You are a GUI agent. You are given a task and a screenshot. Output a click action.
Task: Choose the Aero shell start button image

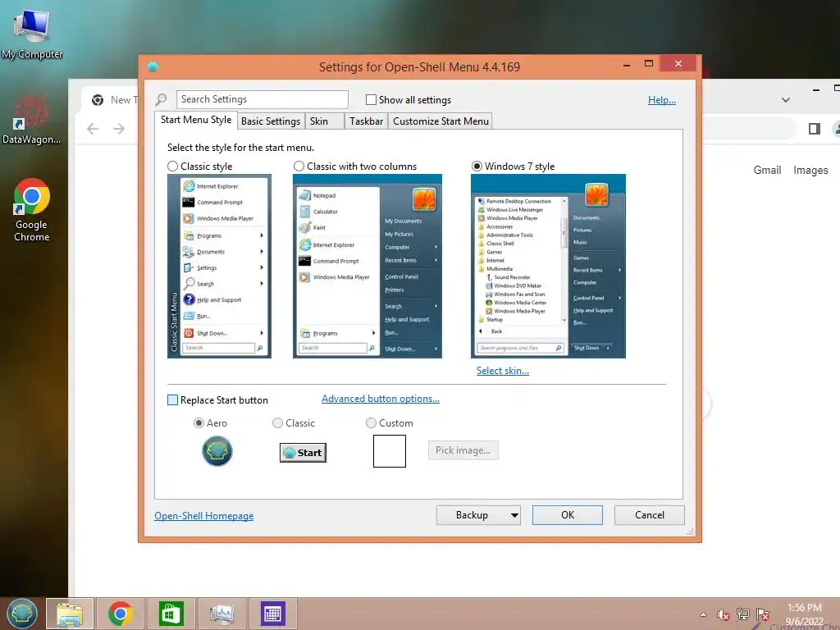pos(217,451)
